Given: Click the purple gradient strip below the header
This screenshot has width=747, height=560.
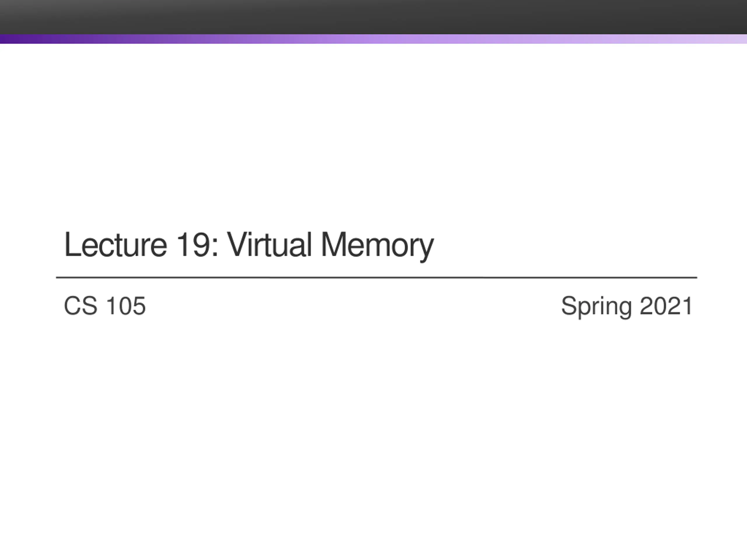Looking at the screenshot, I should coord(373,39).
